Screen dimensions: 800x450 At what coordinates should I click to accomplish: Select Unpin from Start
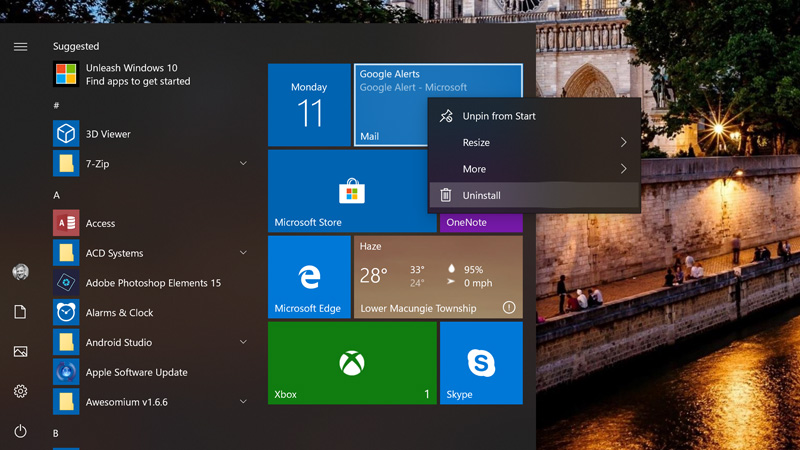499,116
